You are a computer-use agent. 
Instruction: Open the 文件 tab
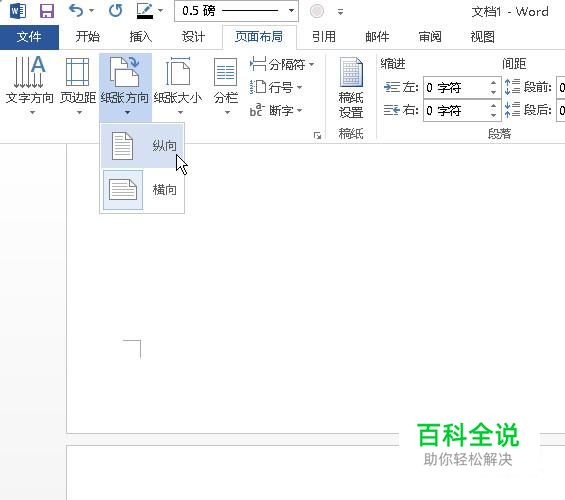click(x=29, y=37)
